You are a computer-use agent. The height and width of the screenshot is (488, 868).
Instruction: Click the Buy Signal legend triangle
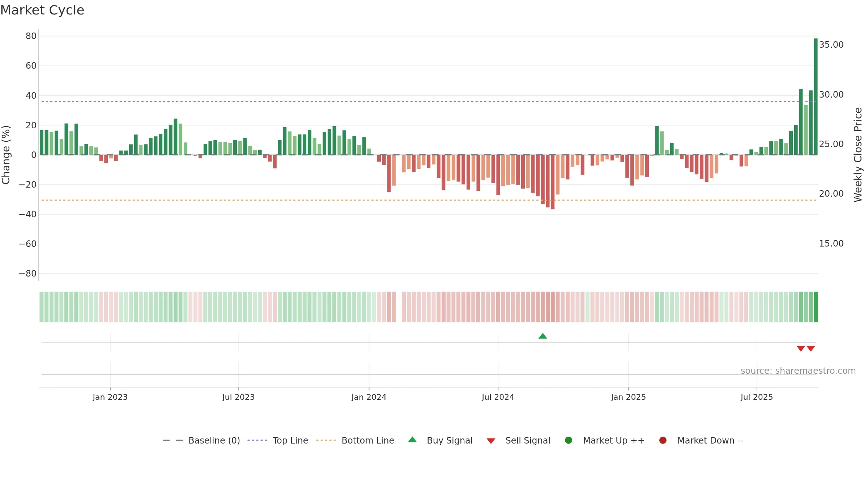pos(412,440)
